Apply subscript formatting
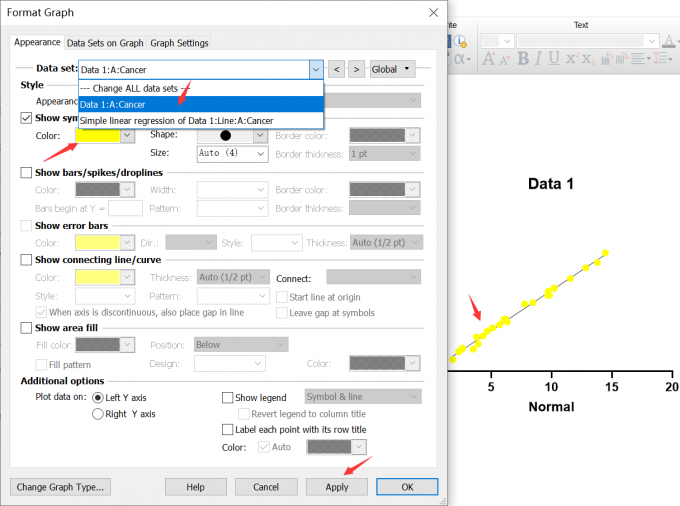 [588, 59]
